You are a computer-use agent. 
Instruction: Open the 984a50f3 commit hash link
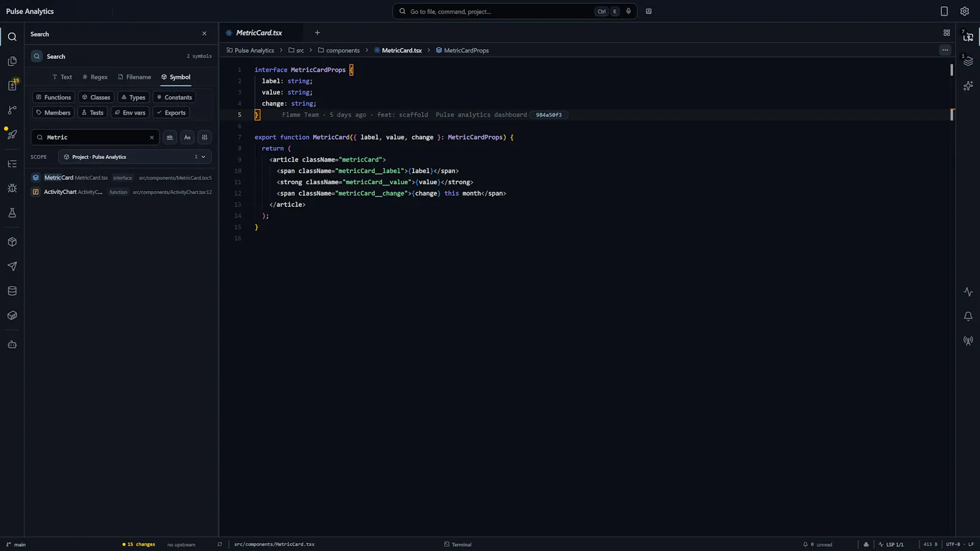click(x=549, y=114)
